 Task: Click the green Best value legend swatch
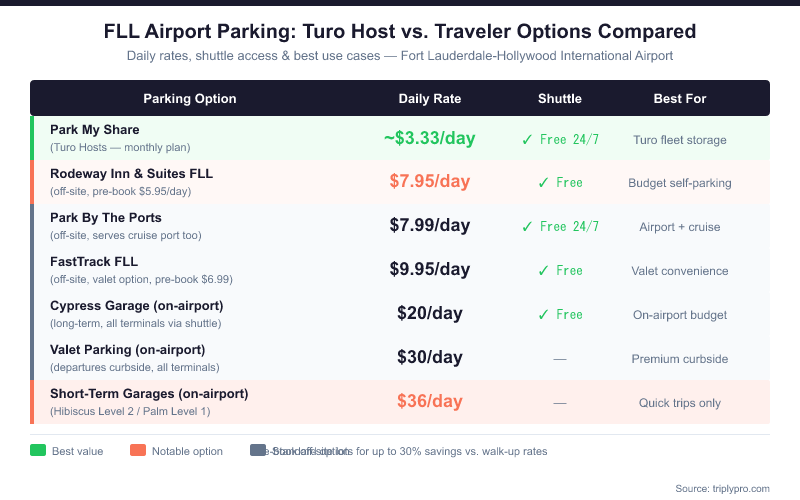[x=38, y=451]
